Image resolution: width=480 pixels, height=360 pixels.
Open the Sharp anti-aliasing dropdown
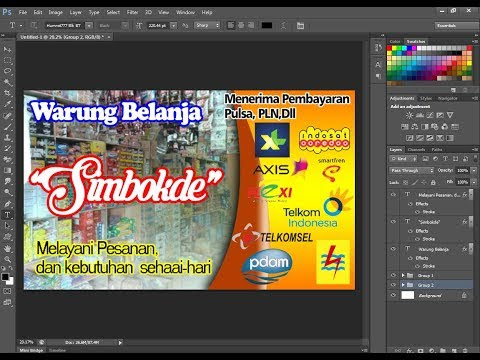(207, 25)
